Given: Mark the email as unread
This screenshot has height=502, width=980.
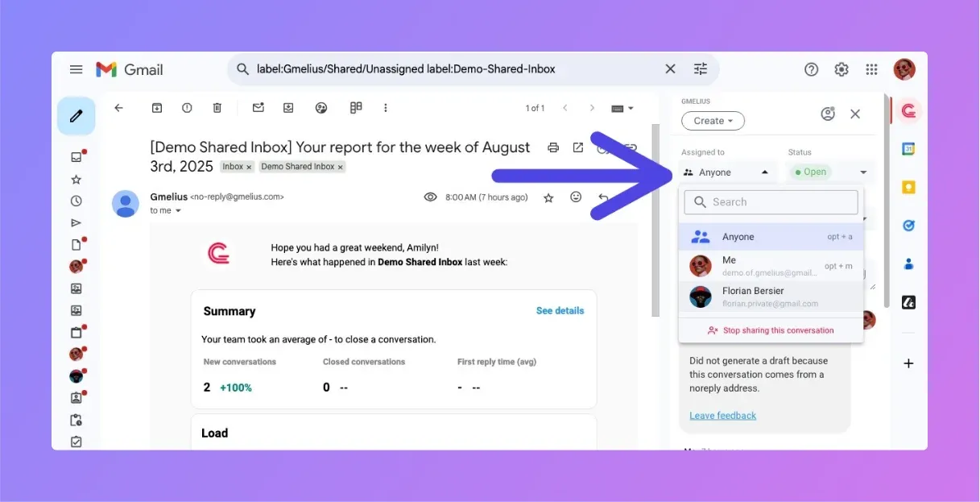Looking at the screenshot, I should point(258,108).
